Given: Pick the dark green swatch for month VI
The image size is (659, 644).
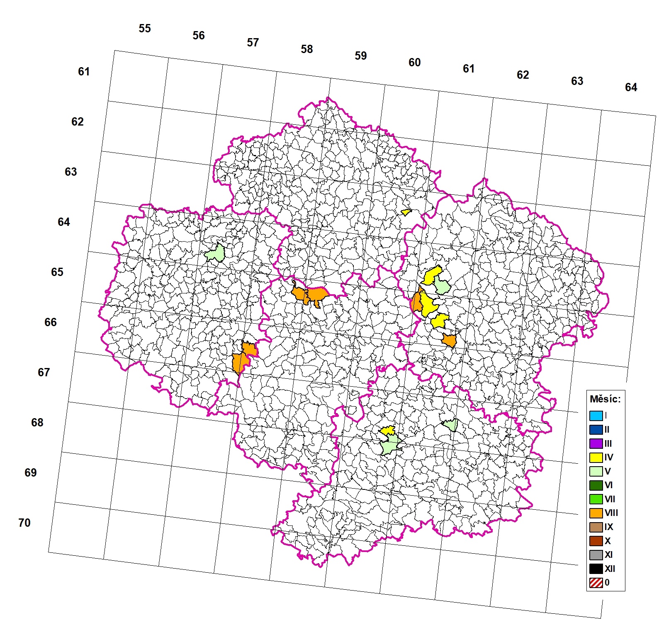Looking at the screenshot, I should 596,485.
